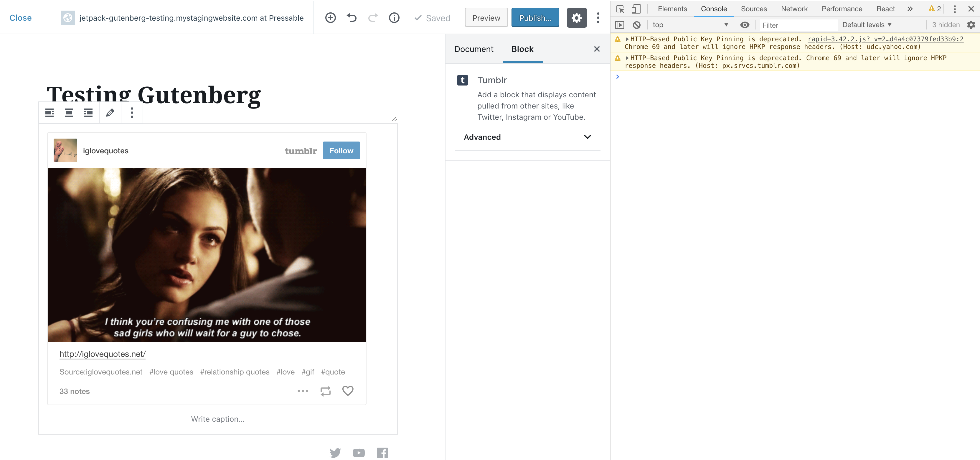Open the Network tab in DevTools
This screenshot has width=980, height=460.
(794, 9)
